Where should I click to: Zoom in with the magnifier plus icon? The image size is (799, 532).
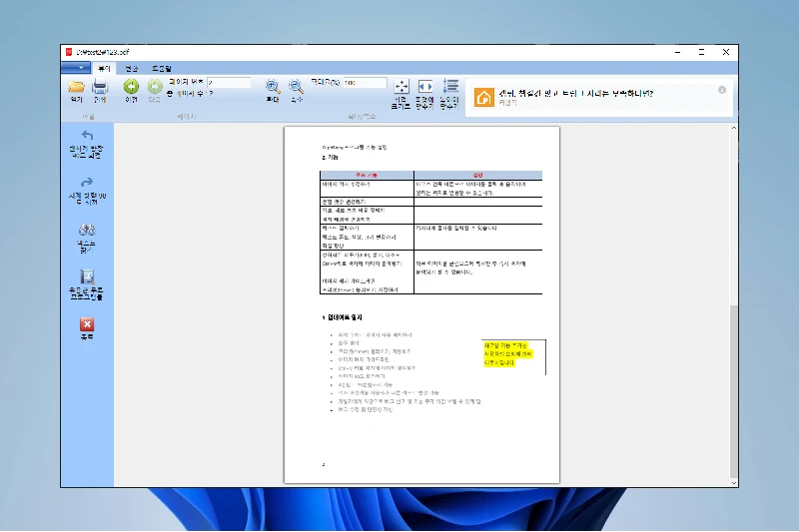point(273,91)
